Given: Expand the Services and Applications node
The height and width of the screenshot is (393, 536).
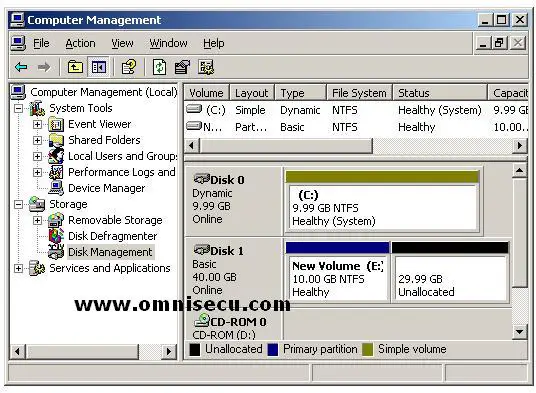Looking at the screenshot, I should pos(18,269).
